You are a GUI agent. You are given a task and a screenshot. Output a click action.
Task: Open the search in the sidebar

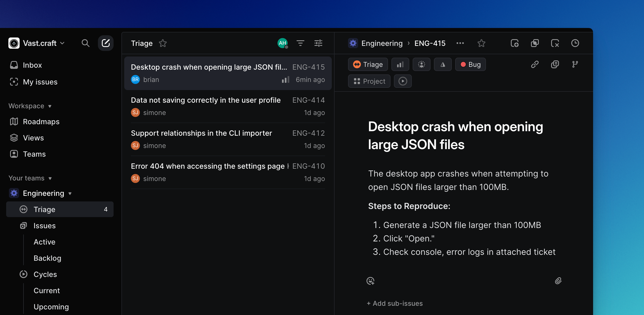[x=86, y=43]
